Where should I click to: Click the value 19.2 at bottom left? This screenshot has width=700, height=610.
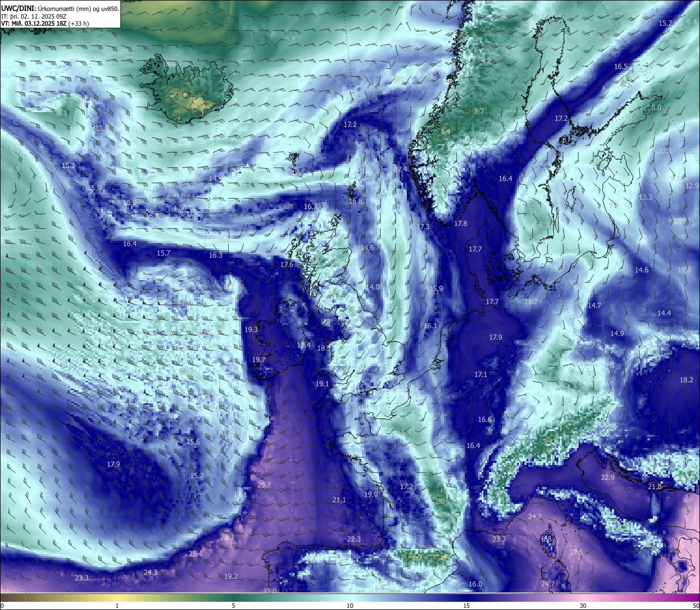pyautogui.click(x=231, y=576)
